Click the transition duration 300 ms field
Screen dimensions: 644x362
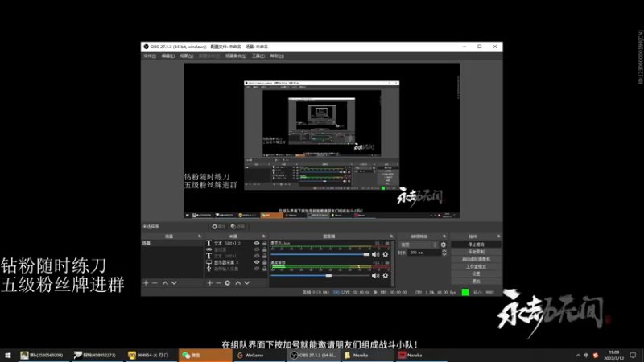coord(424,253)
